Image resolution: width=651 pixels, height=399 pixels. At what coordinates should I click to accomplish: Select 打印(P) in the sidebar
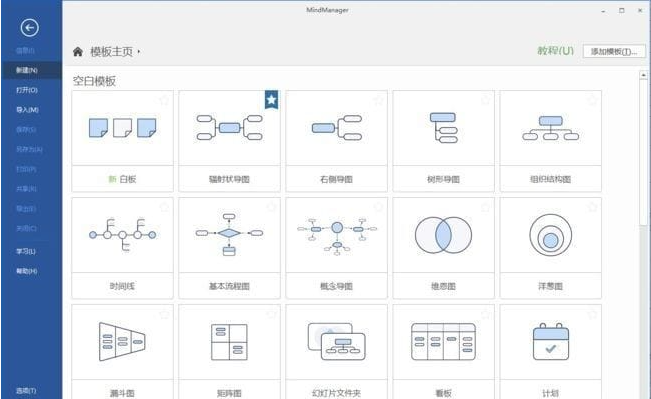point(26,169)
